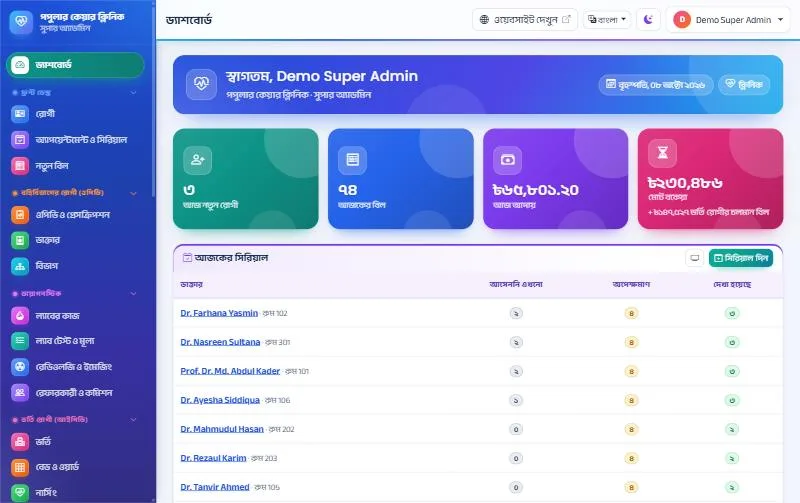Click Dr. Mahmudul Hasan's not-arrived count badge
The image size is (800, 503).
click(x=516, y=430)
